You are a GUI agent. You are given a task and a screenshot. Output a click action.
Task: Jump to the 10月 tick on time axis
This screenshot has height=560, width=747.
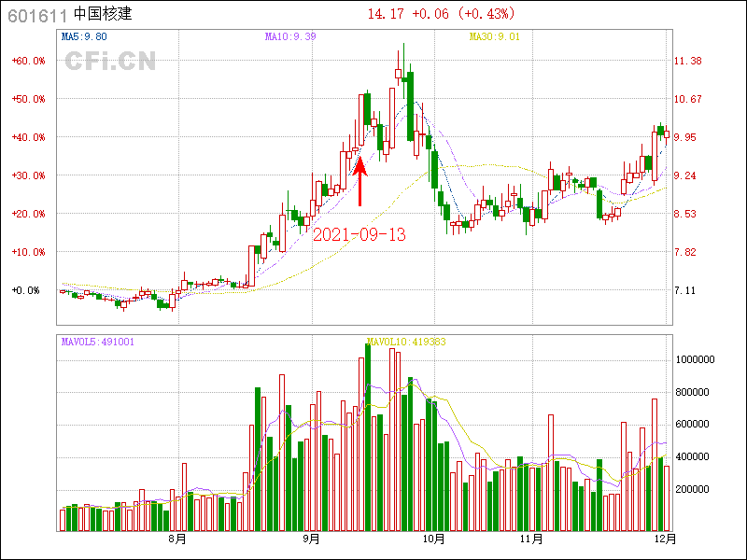[x=432, y=539]
